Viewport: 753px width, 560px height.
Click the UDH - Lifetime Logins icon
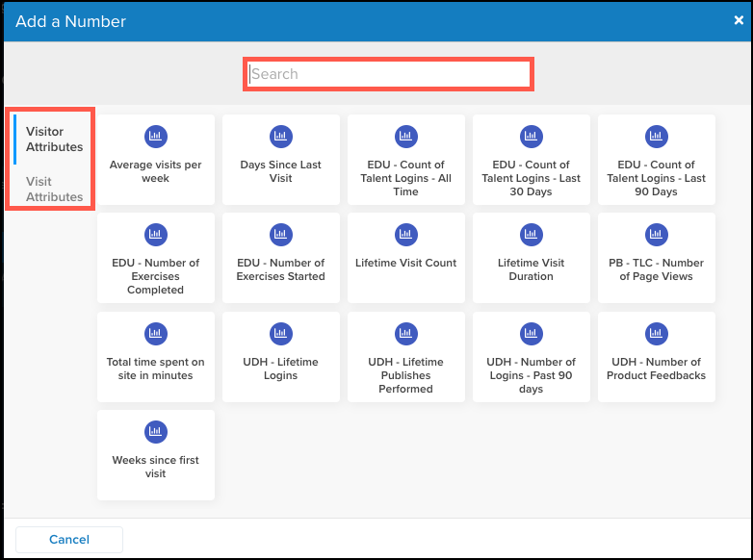[280, 334]
